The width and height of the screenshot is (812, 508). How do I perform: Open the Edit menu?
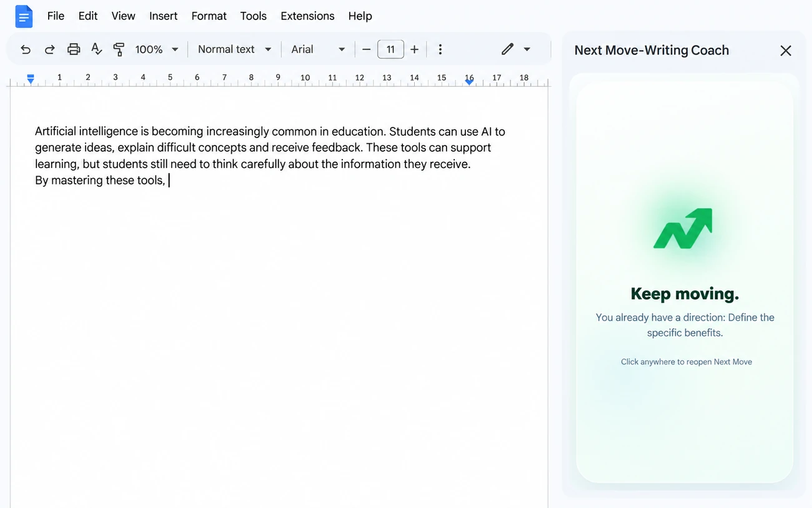[88, 16]
